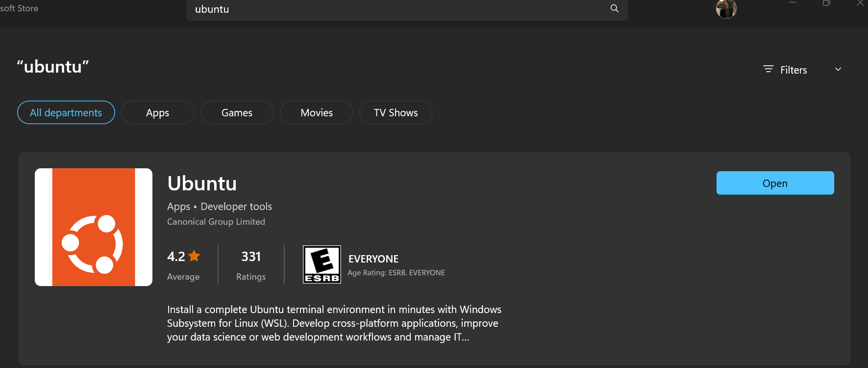Open the Filters label

point(794,70)
